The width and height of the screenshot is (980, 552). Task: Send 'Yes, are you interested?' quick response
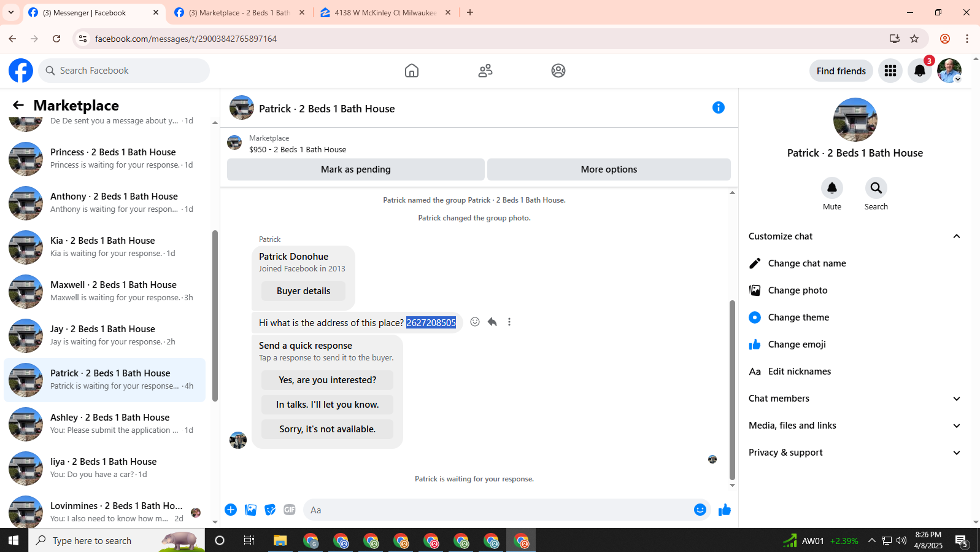(x=327, y=380)
